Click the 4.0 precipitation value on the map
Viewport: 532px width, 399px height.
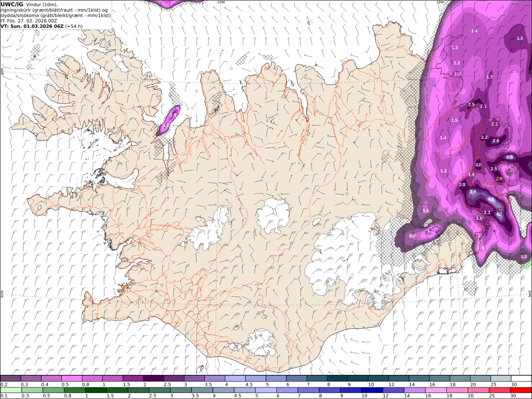tap(510, 158)
